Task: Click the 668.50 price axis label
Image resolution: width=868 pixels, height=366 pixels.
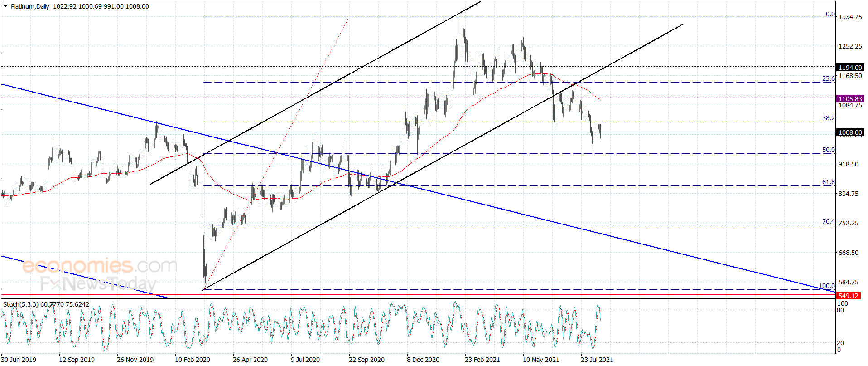Action: coord(849,253)
